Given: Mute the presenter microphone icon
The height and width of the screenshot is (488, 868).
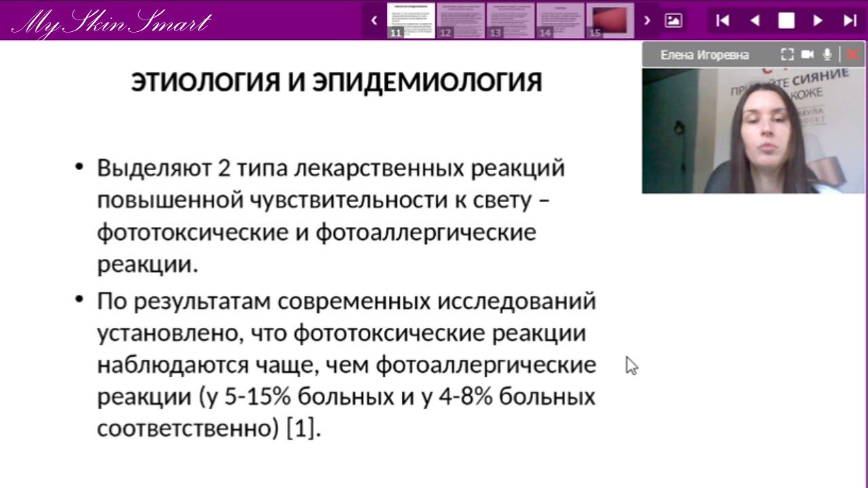Looking at the screenshot, I should 827,55.
